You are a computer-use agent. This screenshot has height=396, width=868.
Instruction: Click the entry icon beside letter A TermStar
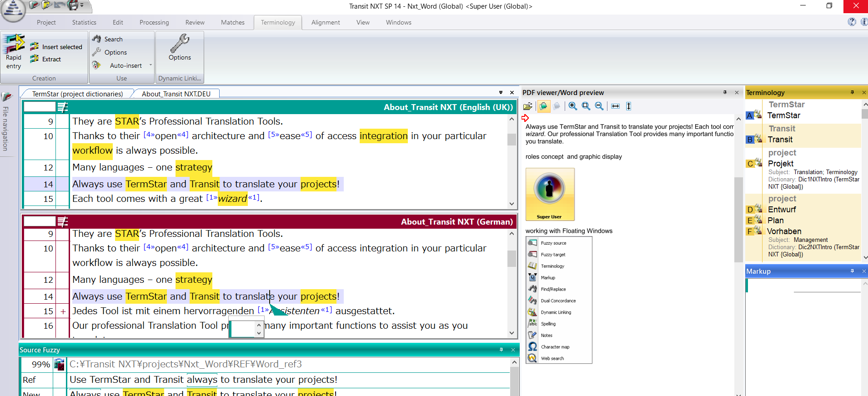[x=758, y=114]
